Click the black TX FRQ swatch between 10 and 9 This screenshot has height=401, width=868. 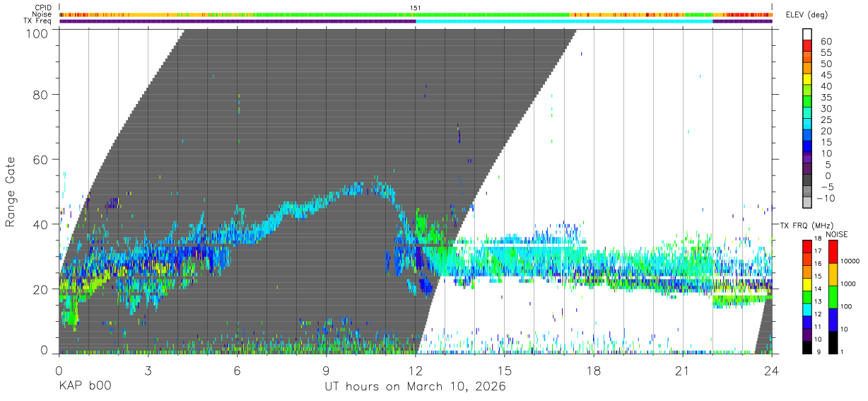click(807, 347)
